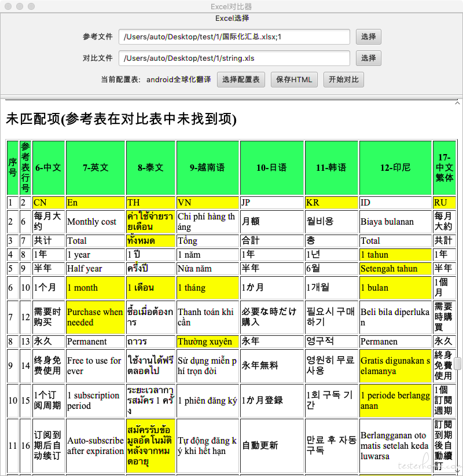The width and height of the screenshot is (463, 476).
Task: Click the highlighted Setengah tahun cell
Action: (x=395, y=269)
